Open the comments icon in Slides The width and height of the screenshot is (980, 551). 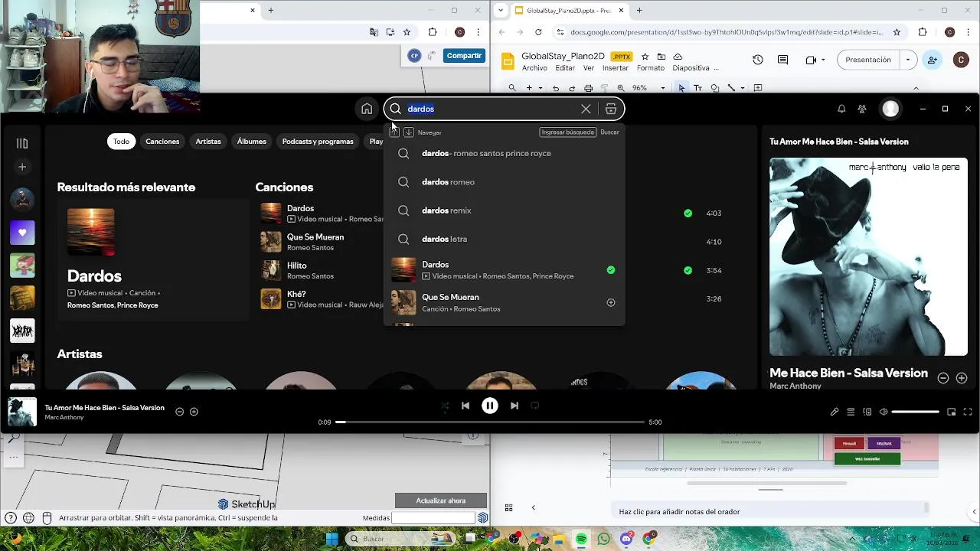782,60
